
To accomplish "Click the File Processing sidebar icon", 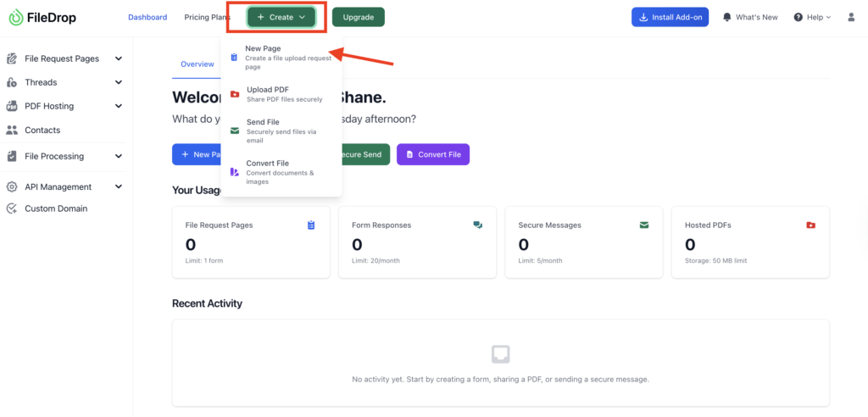I will tap(12, 156).
